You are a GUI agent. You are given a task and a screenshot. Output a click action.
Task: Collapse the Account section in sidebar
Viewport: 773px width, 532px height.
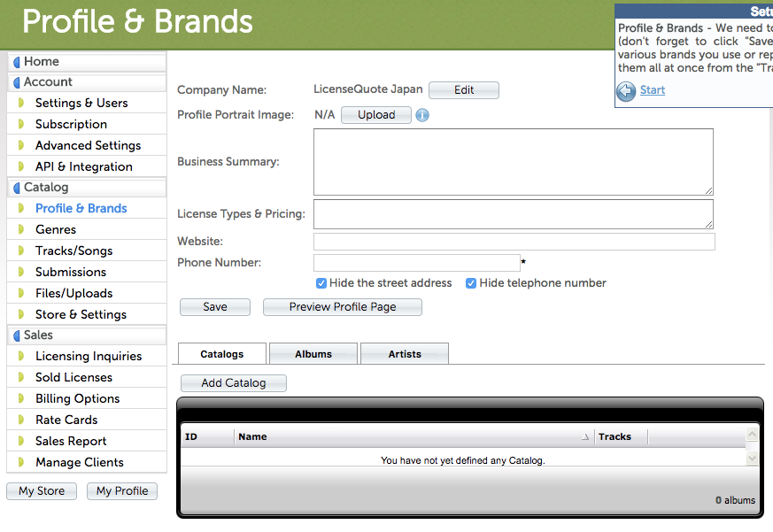[48, 81]
